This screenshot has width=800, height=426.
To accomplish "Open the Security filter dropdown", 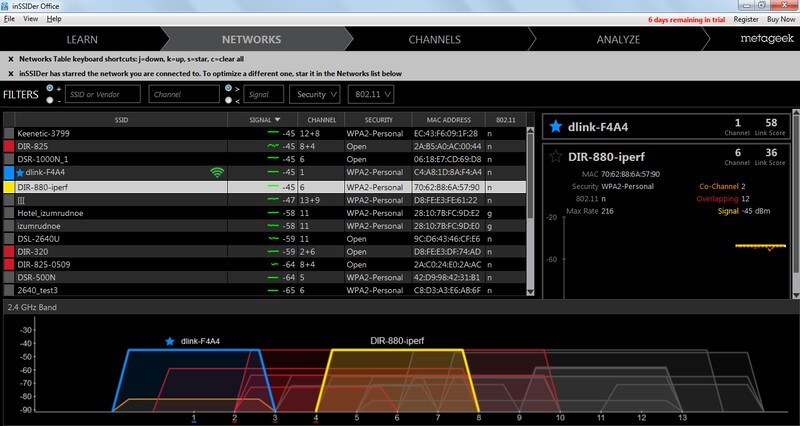I will [315, 94].
